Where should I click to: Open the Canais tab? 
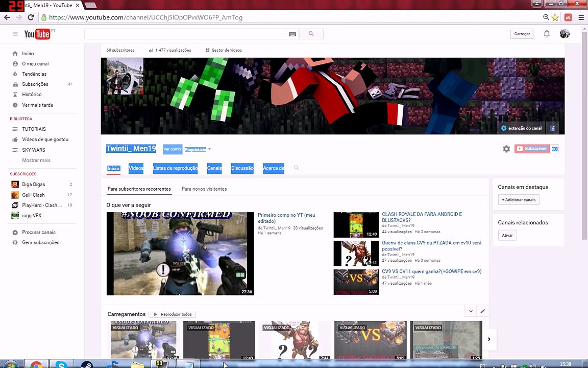click(x=214, y=168)
